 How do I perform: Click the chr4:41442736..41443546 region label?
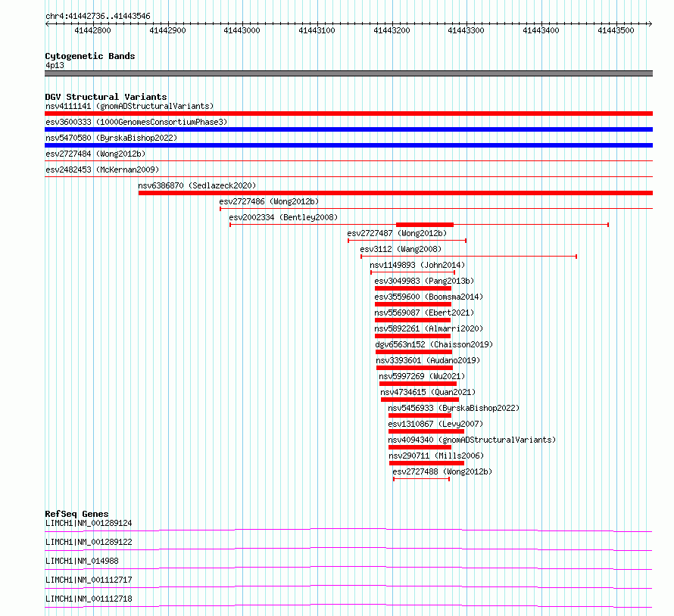pos(98,17)
